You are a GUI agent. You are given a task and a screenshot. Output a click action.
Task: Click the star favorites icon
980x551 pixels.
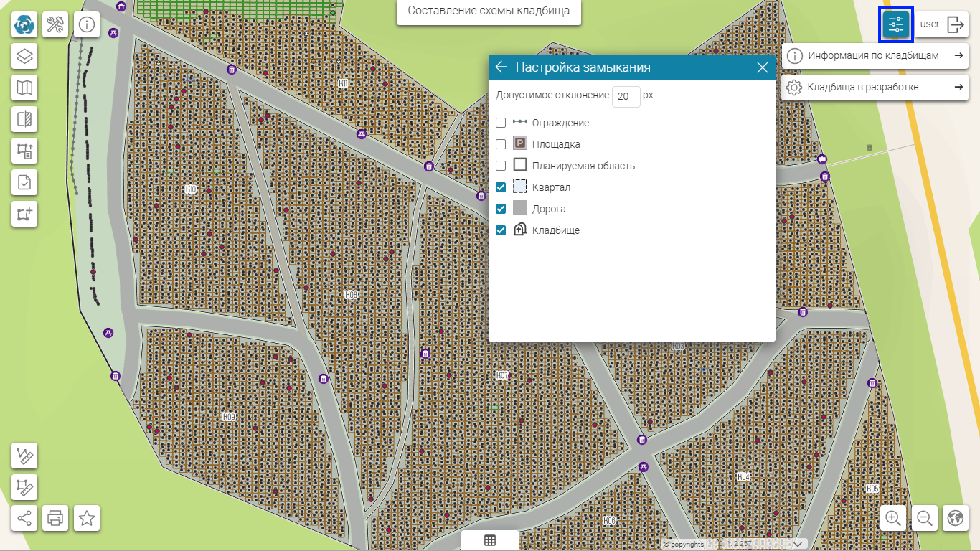(87, 518)
